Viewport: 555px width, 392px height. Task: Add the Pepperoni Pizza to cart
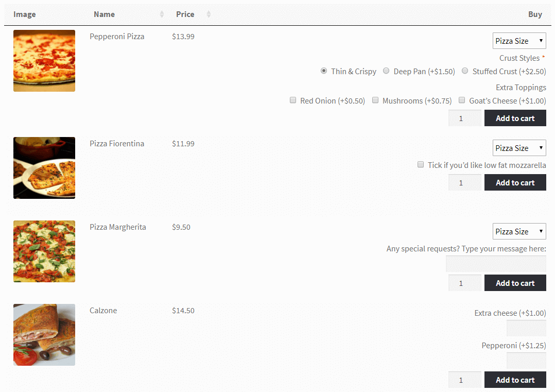coord(515,118)
